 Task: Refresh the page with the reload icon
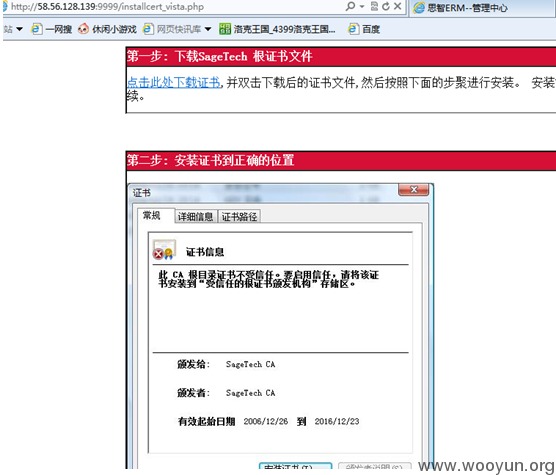(386, 6)
